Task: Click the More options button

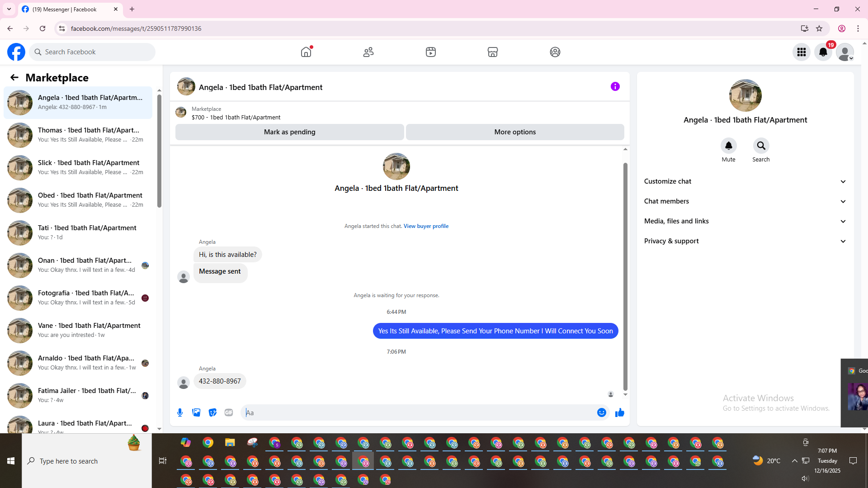Action: [x=515, y=132]
